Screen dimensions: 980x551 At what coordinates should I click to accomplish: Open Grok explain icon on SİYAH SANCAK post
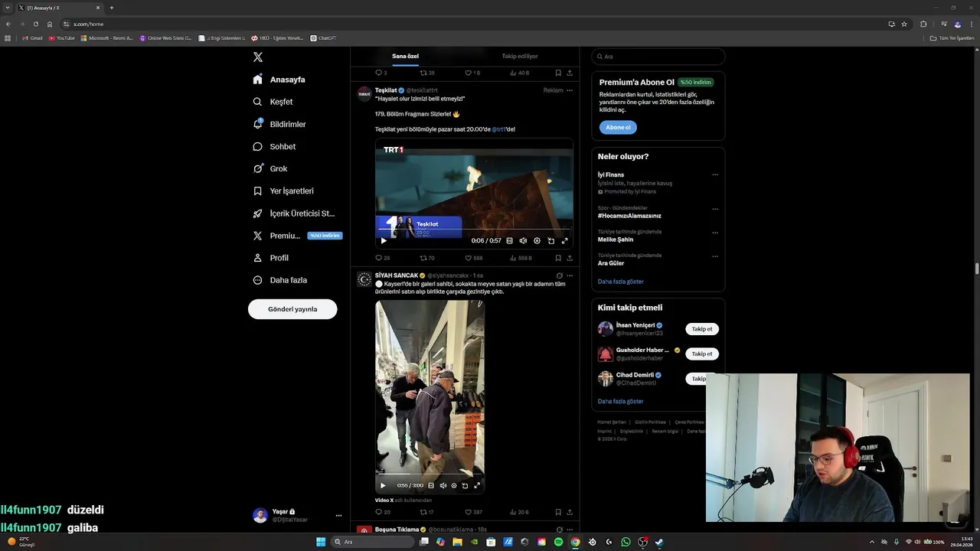(559, 275)
